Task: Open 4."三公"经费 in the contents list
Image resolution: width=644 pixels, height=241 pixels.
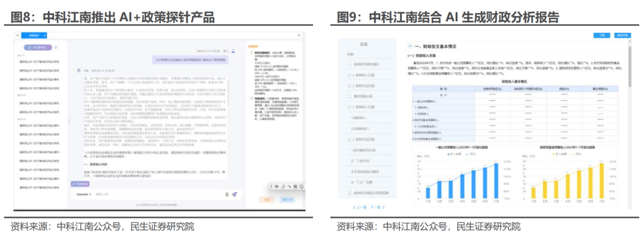Action: coord(361,182)
